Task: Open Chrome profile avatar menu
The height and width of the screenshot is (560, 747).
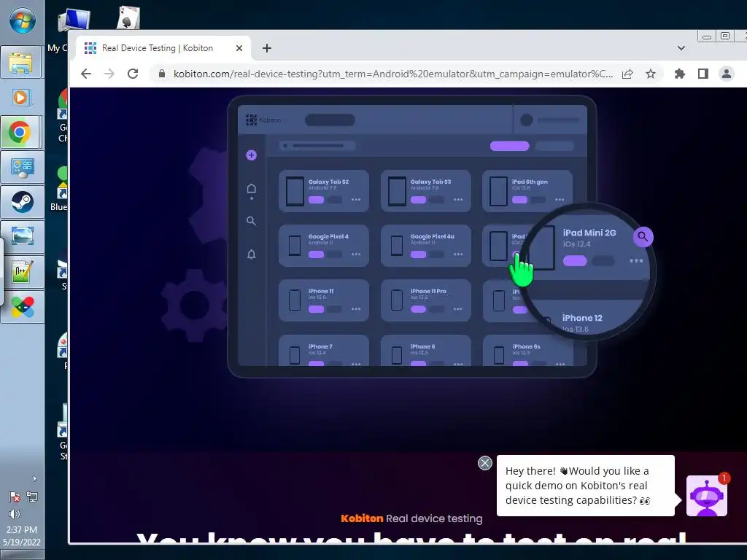Action: click(727, 74)
